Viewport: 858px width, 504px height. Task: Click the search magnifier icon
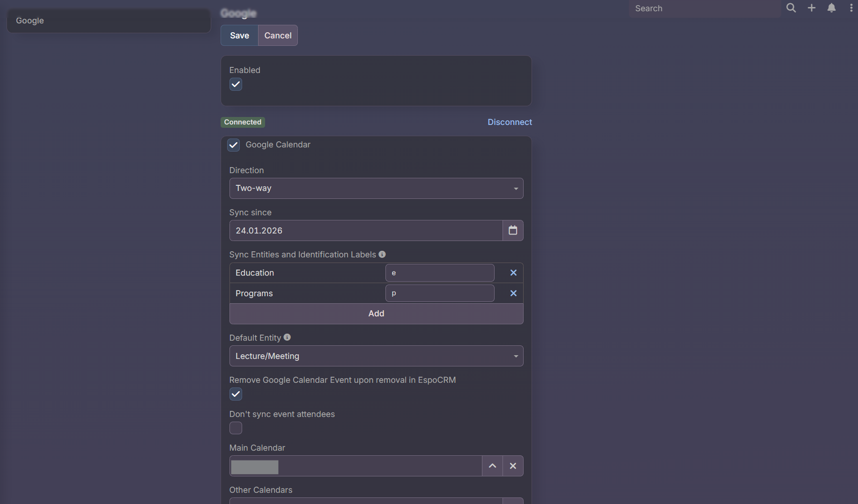[x=791, y=8]
